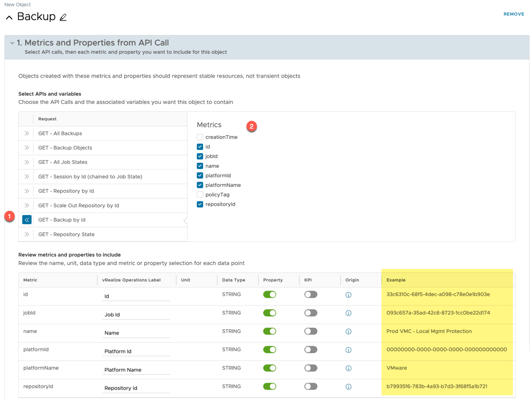Expand GET - Session by Id request variables

click(x=27, y=176)
